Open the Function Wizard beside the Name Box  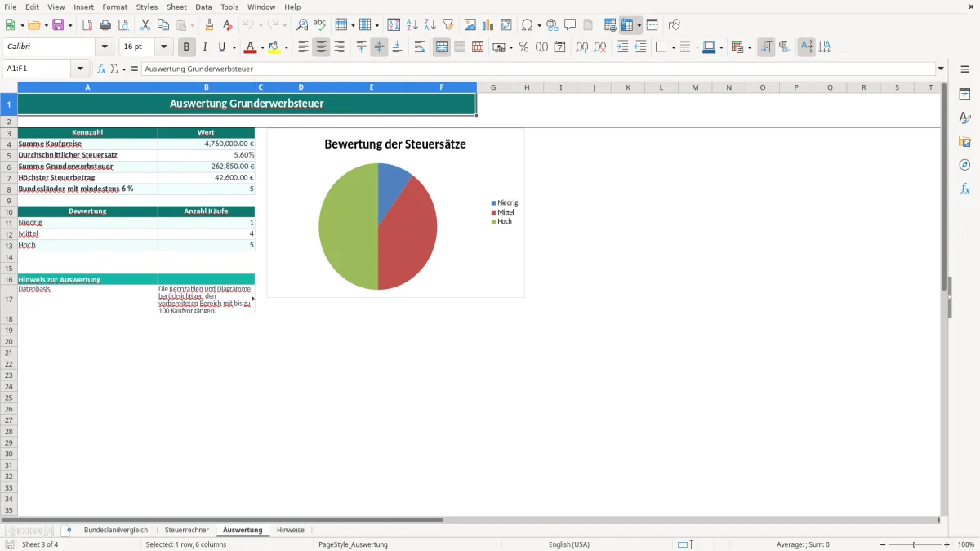pyautogui.click(x=101, y=69)
